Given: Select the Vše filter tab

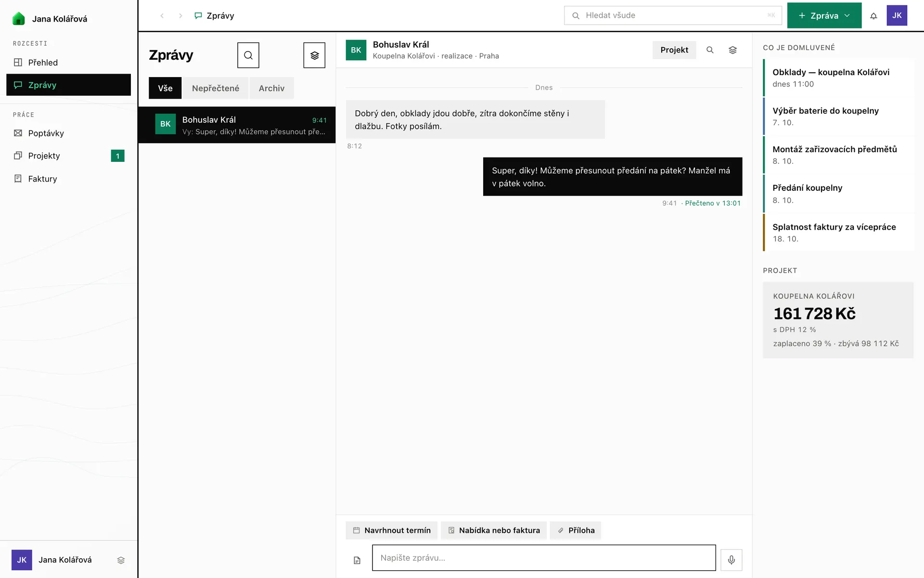Looking at the screenshot, I should click(x=165, y=88).
